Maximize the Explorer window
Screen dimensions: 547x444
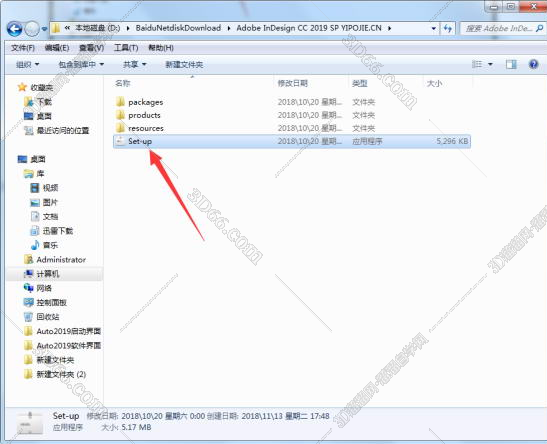tap(510, 6)
